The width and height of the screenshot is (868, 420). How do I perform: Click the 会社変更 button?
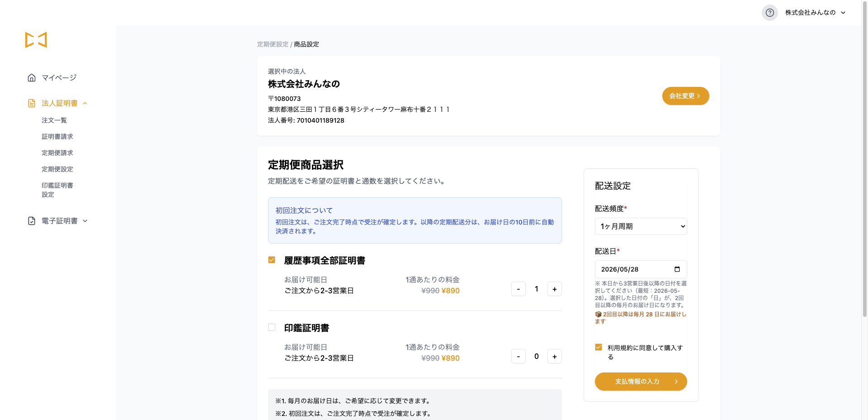[685, 96]
